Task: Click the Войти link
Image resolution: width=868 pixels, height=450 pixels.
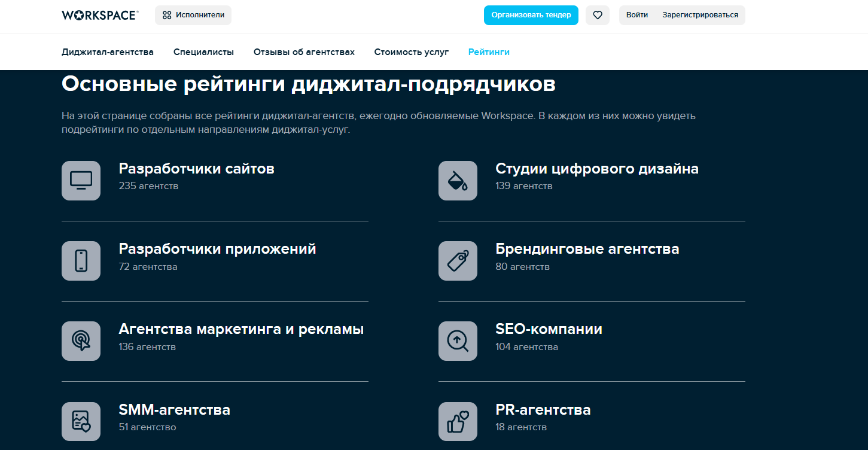Action: (x=637, y=15)
